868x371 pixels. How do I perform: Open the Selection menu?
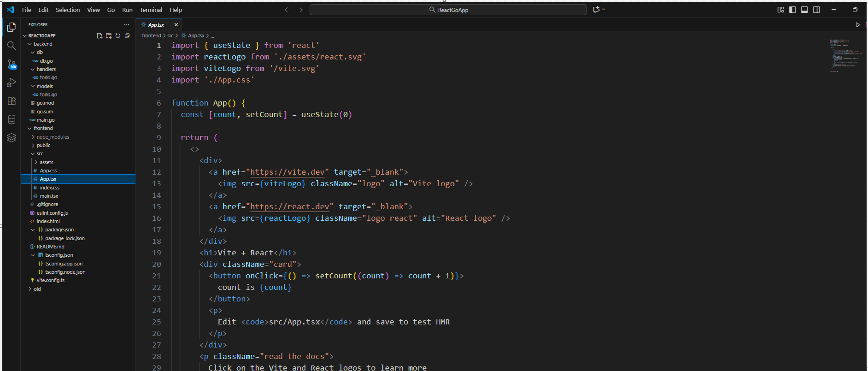click(x=68, y=10)
